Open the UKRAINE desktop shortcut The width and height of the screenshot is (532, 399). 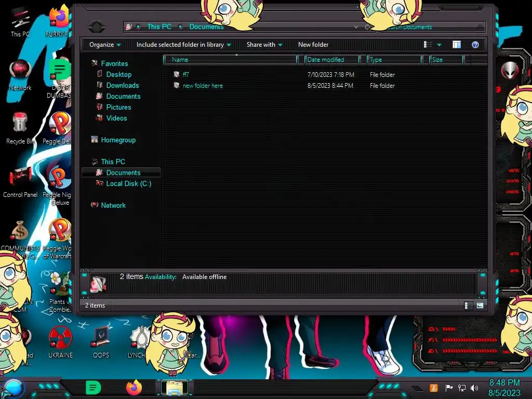coord(60,343)
